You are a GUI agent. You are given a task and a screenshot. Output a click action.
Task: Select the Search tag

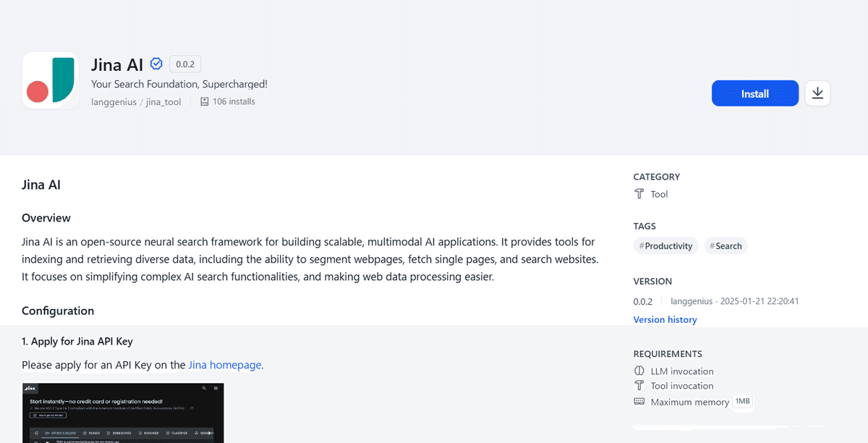(x=726, y=246)
